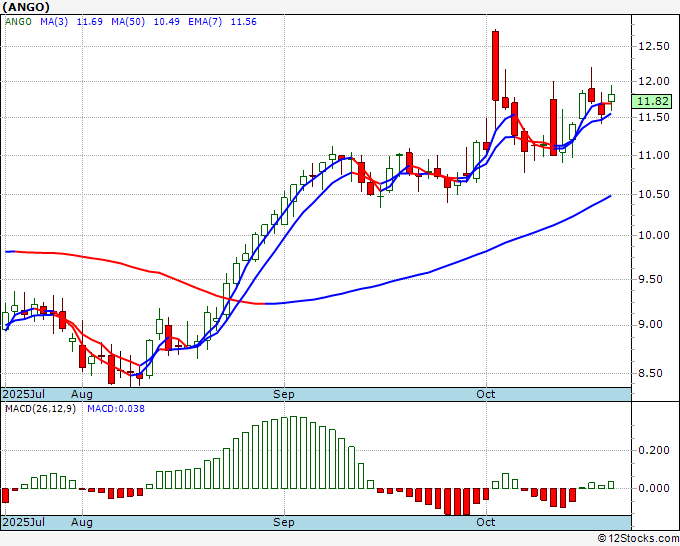The width and height of the screenshot is (680, 546).
Task: Click the 0.200 MACD axis label
Action: 654,450
